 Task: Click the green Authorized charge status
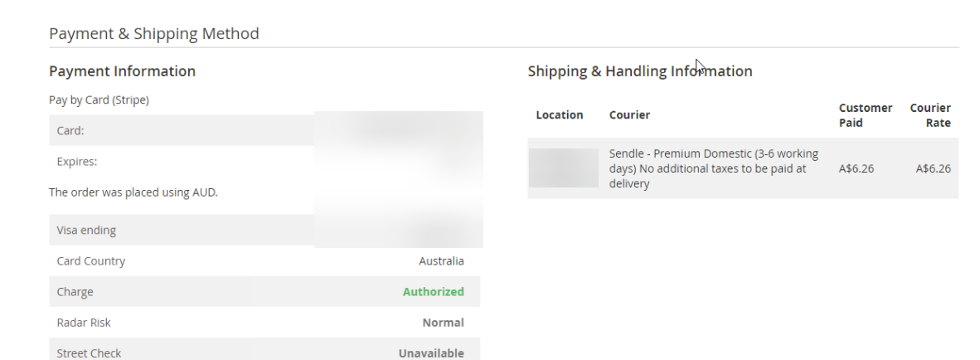pos(433,292)
